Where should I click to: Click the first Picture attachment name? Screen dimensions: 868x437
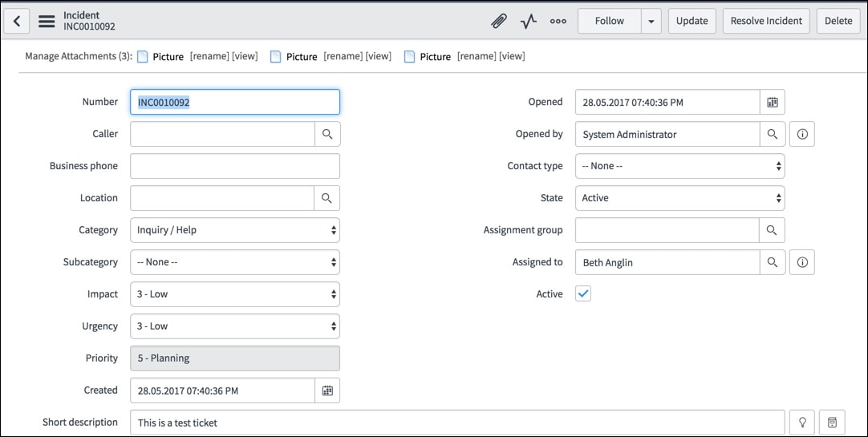[x=168, y=56]
